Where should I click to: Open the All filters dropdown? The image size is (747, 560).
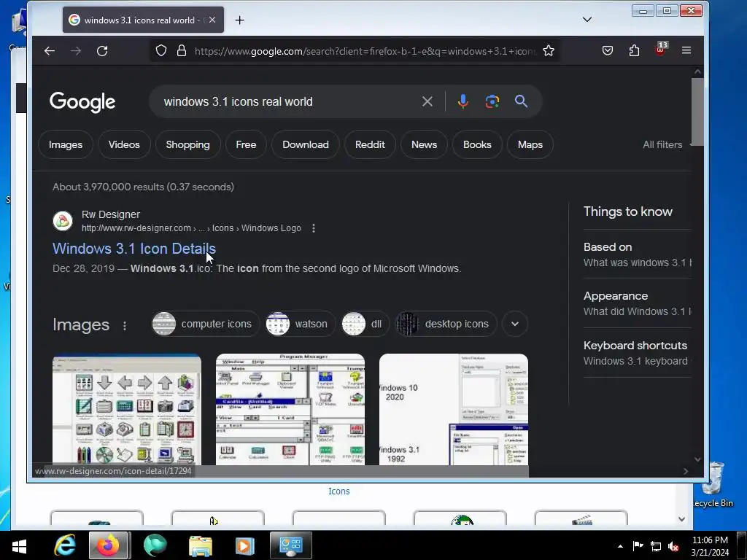pos(666,145)
